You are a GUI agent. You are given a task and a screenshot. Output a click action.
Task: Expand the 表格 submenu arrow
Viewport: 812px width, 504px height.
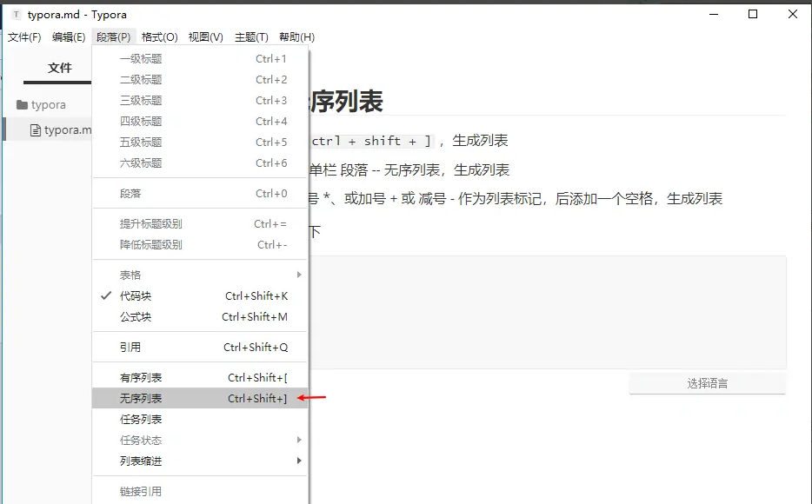[x=299, y=275]
